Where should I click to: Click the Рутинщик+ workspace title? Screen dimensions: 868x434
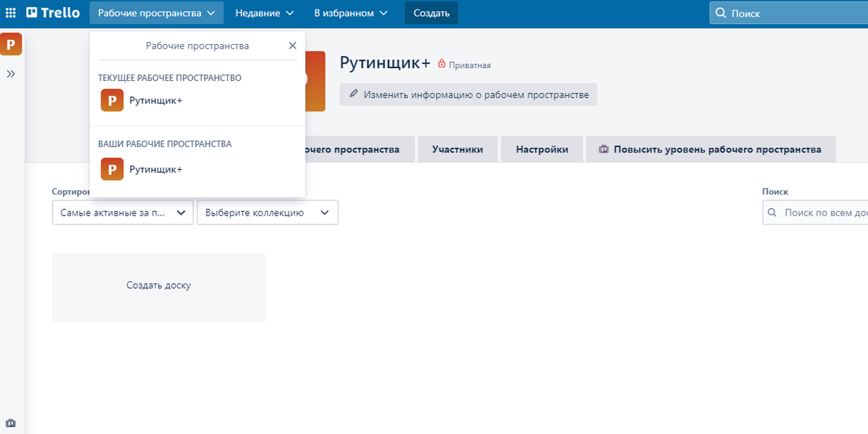point(386,63)
